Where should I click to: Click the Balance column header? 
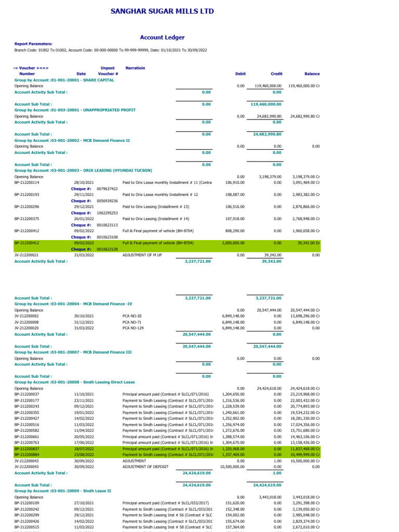pos(312,74)
